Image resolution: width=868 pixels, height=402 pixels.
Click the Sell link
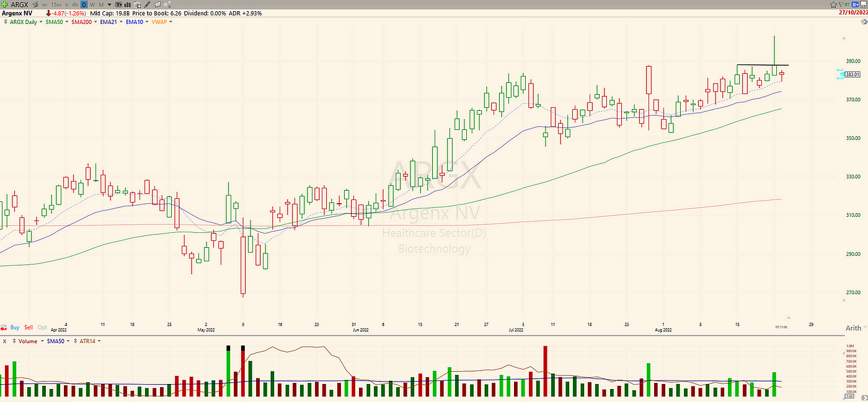[29, 327]
